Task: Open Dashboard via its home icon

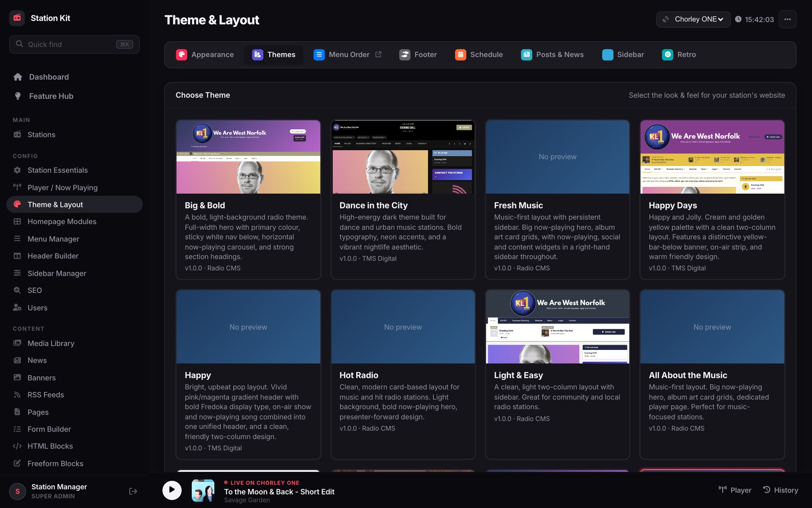Action: pos(18,77)
